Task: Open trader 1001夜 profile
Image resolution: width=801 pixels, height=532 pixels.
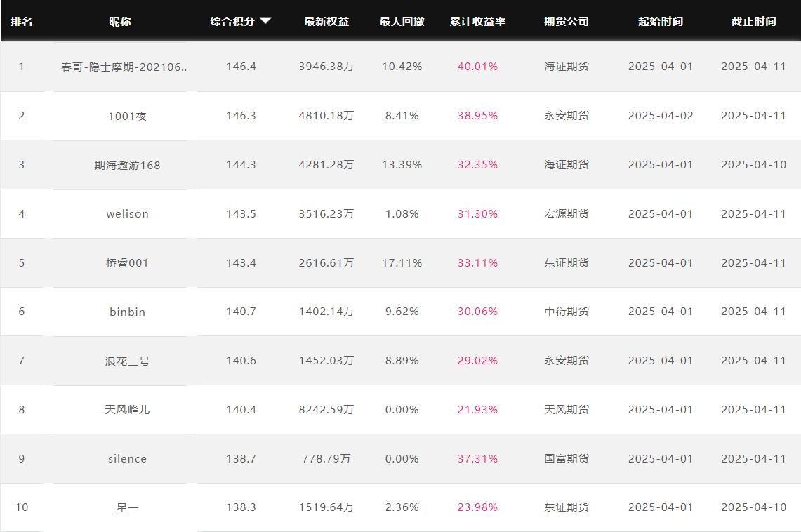Action: tap(127, 116)
